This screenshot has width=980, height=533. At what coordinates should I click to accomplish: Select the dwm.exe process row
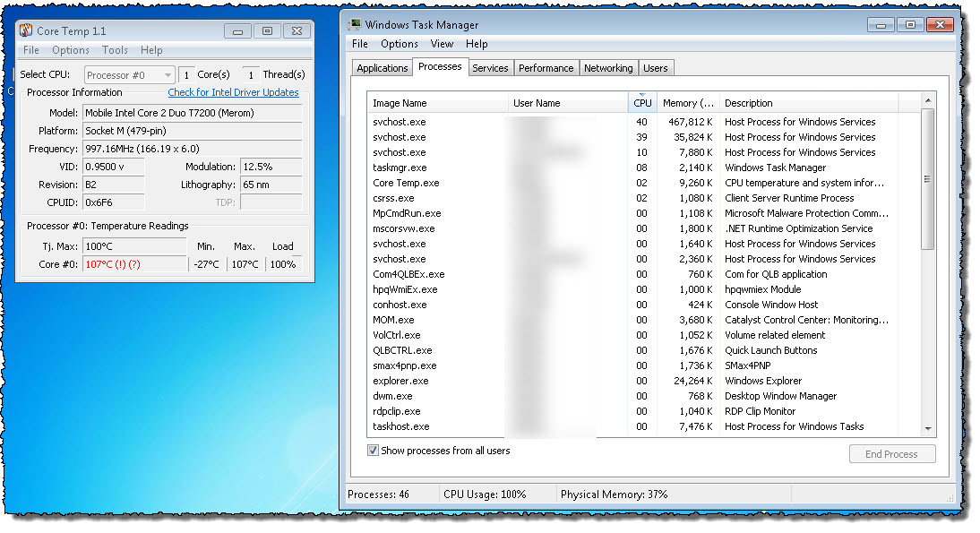coord(632,396)
